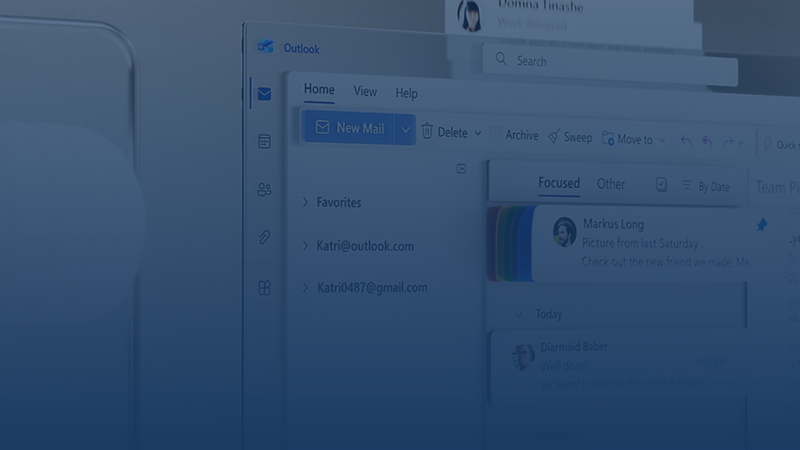This screenshot has height=450, width=800.
Task: Collapse the folder pane icon
Action: pyautogui.click(x=461, y=169)
